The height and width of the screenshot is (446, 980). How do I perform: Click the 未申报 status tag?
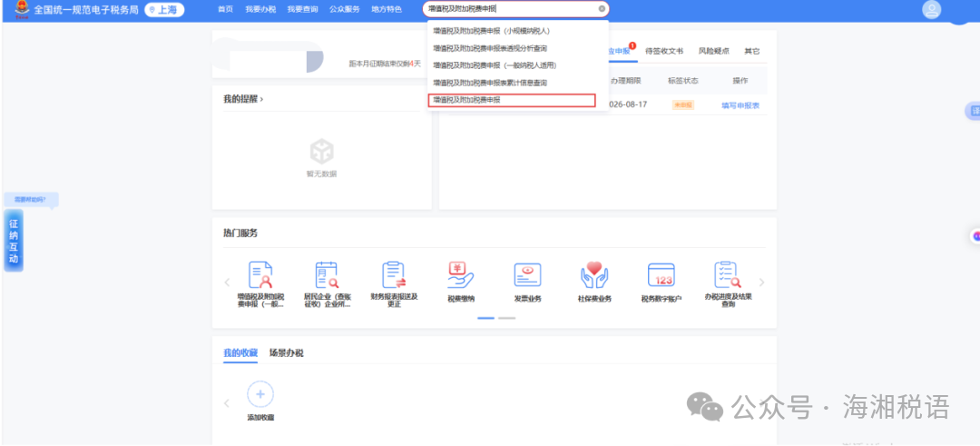(683, 105)
